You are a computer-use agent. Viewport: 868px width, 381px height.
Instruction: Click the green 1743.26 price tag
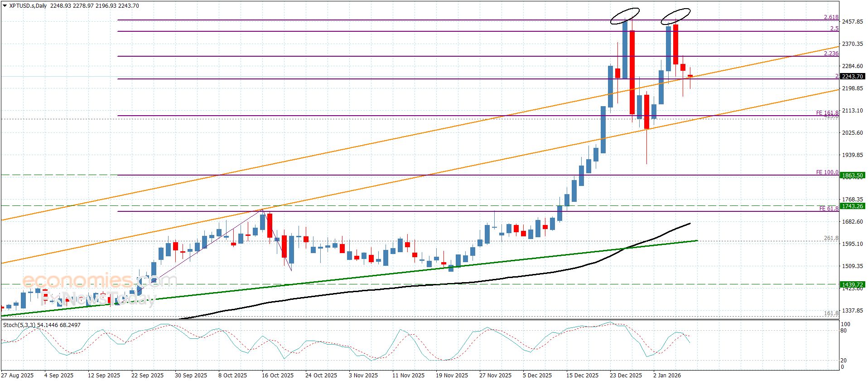pos(852,206)
